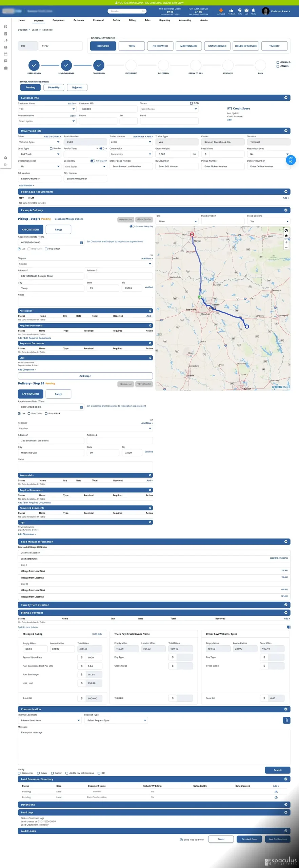299x868 pixels.
Task: Check the Send load to driver checkbox
Action: (x=181, y=840)
